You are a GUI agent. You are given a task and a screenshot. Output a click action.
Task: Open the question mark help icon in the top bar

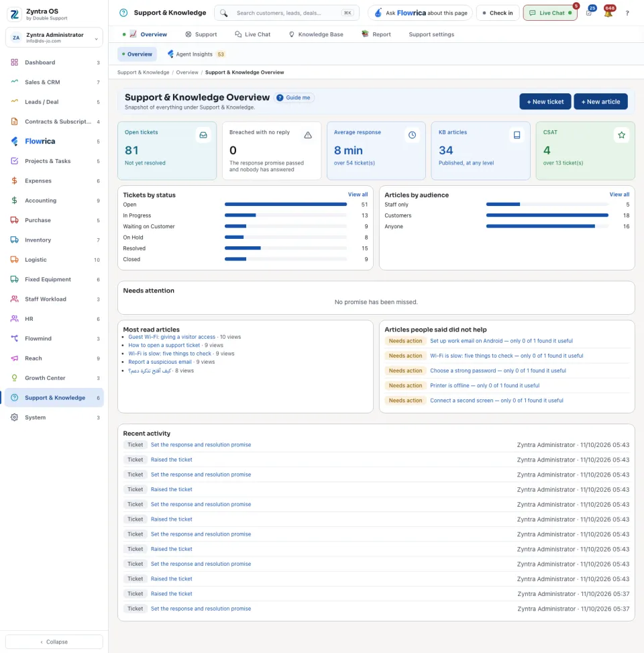pos(627,13)
